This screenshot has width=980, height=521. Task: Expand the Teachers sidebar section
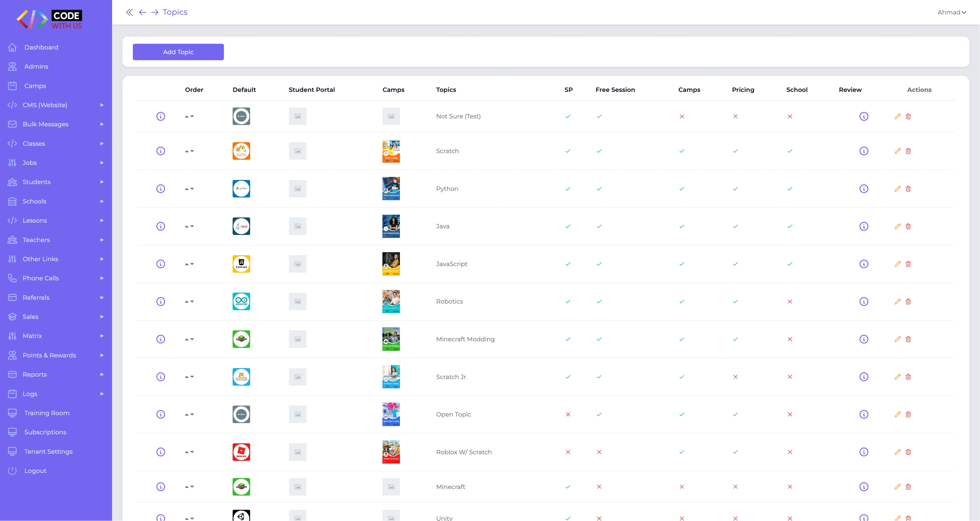[x=56, y=240]
